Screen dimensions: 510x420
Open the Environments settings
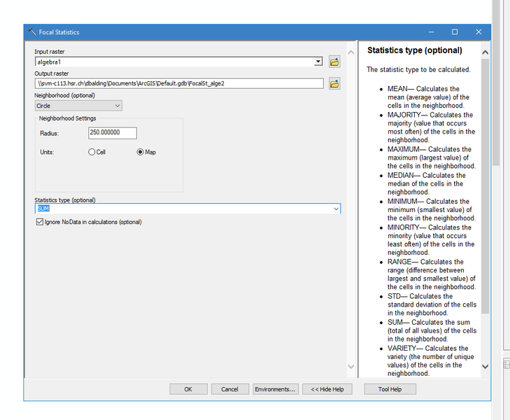point(275,389)
